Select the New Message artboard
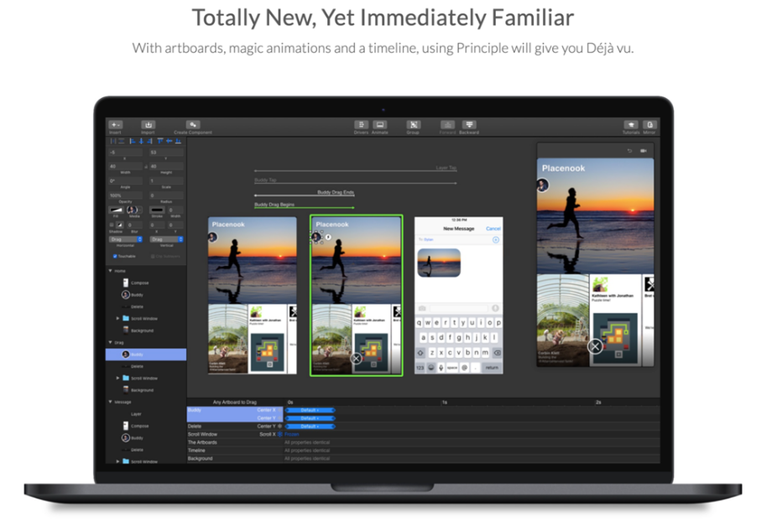772x532 pixels. (x=458, y=295)
